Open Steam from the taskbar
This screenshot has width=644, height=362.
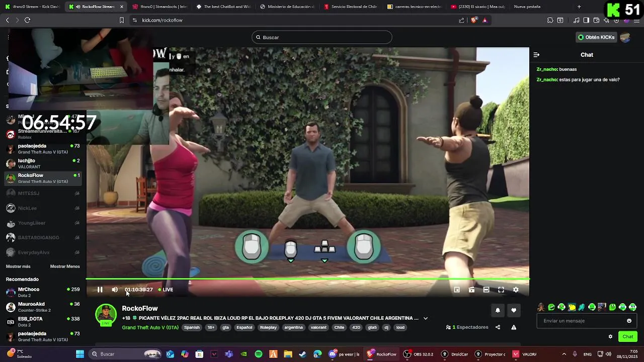[x=302, y=354]
